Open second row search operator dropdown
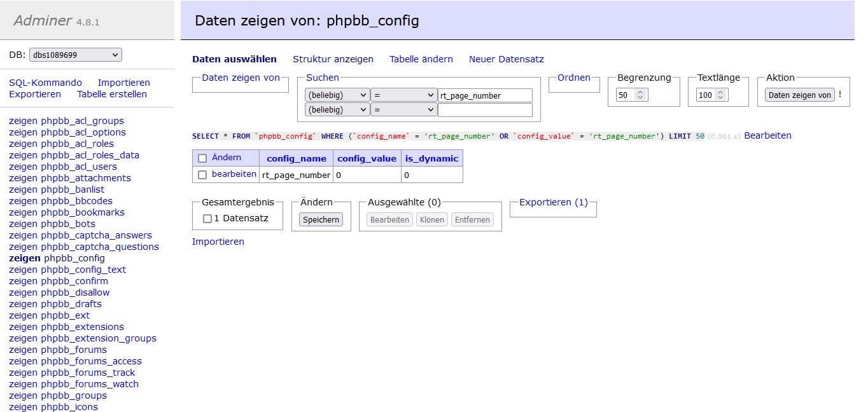This screenshot has width=868, height=412. coord(403,110)
